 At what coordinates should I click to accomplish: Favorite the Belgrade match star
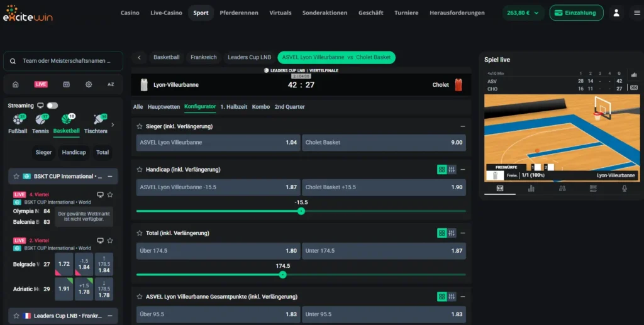point(110,241)
